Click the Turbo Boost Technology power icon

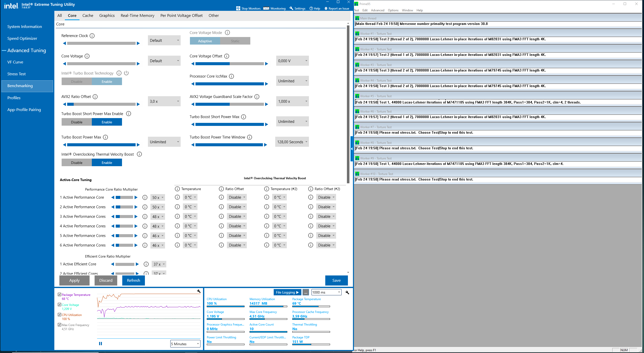click(126, 73)
